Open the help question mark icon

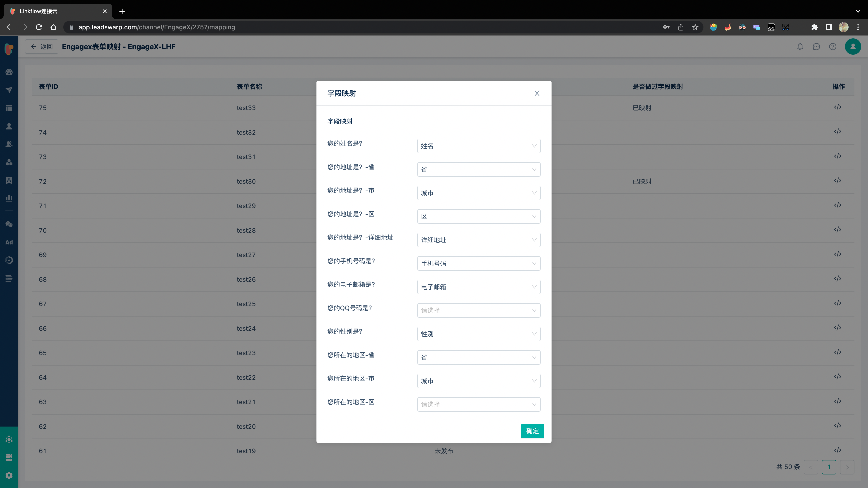832,47
